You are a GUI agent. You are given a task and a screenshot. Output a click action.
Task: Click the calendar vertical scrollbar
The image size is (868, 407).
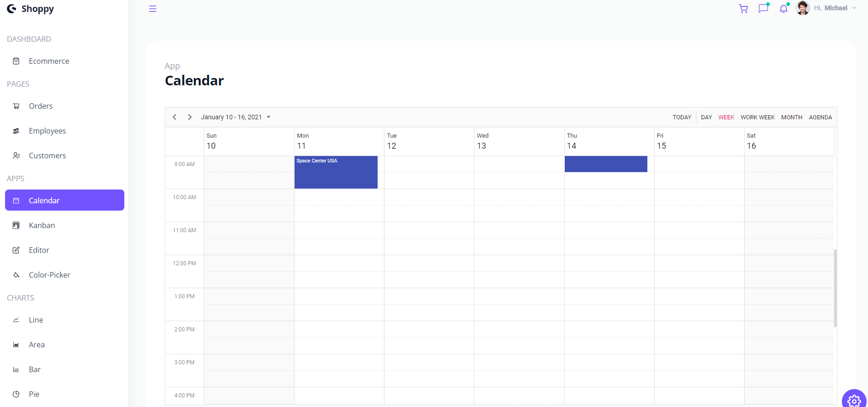tap(835, 288)
